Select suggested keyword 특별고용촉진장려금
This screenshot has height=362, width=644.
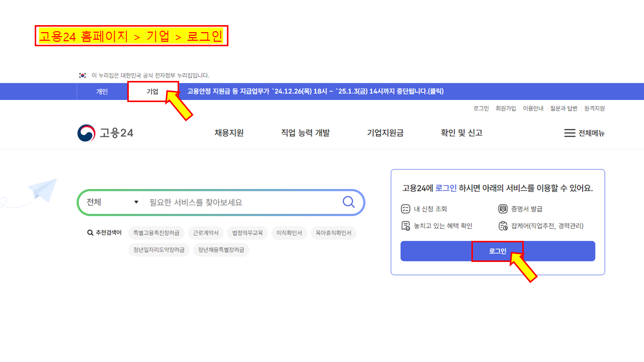[x=156, y=233]
